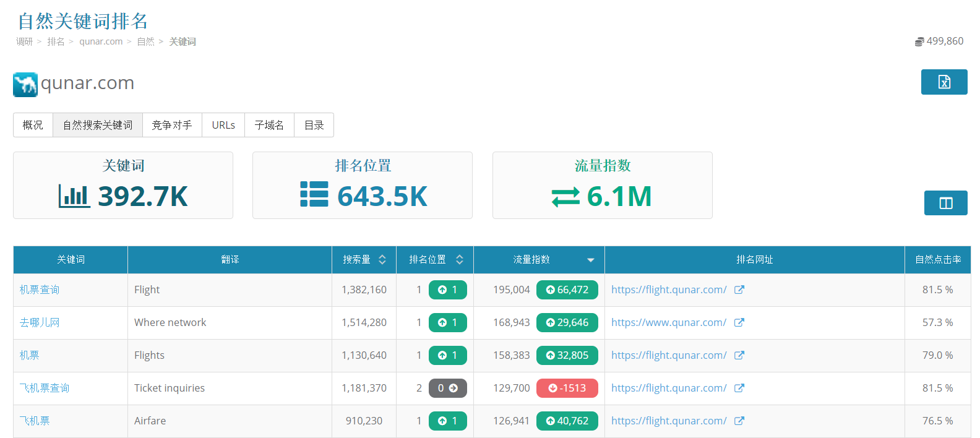This screenshot has width=980, height=438.
Task: Click position change badge in 机票查询 row
Action: [448, 290]
